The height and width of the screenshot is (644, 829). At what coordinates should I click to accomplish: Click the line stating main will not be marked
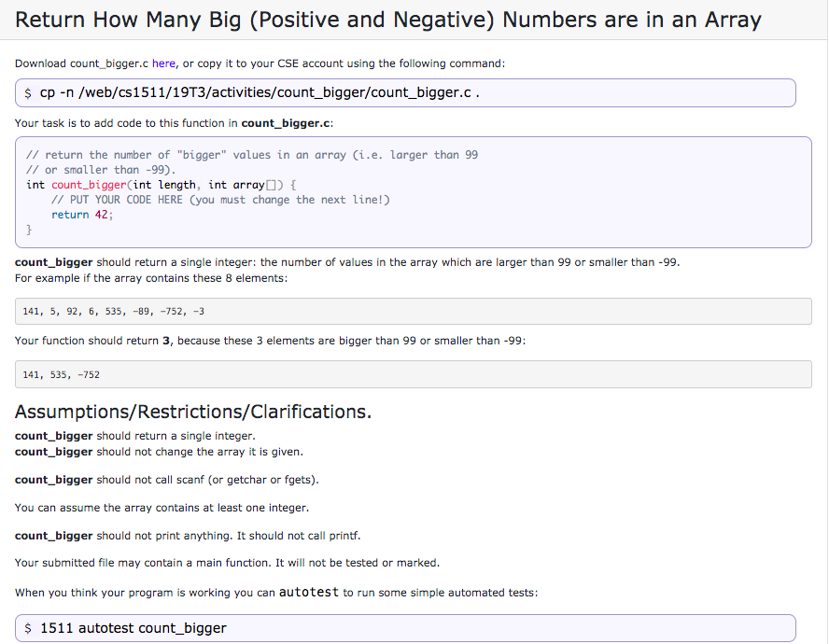(x=224, y=559)
